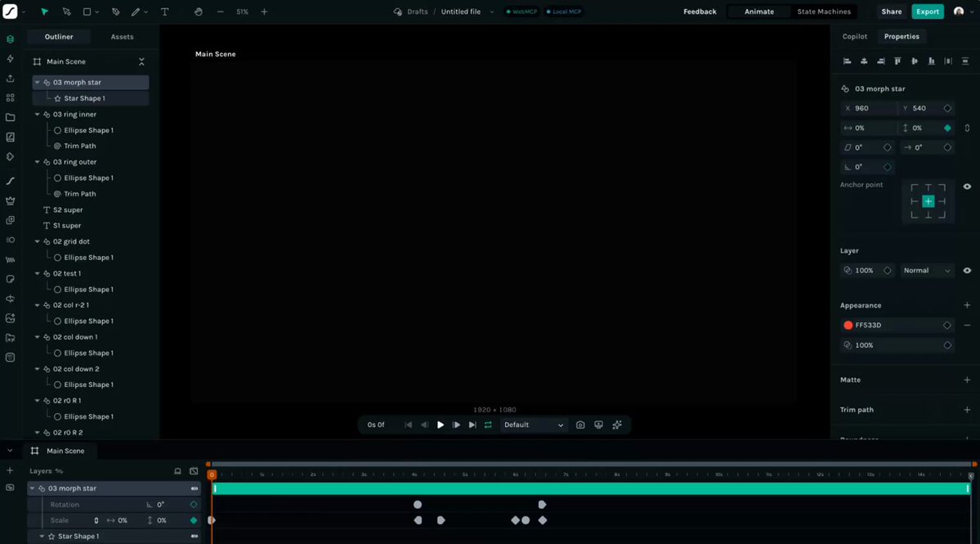980x544 pixels.
Task: Jump to the end of timeline
Action: pos(472,425)
